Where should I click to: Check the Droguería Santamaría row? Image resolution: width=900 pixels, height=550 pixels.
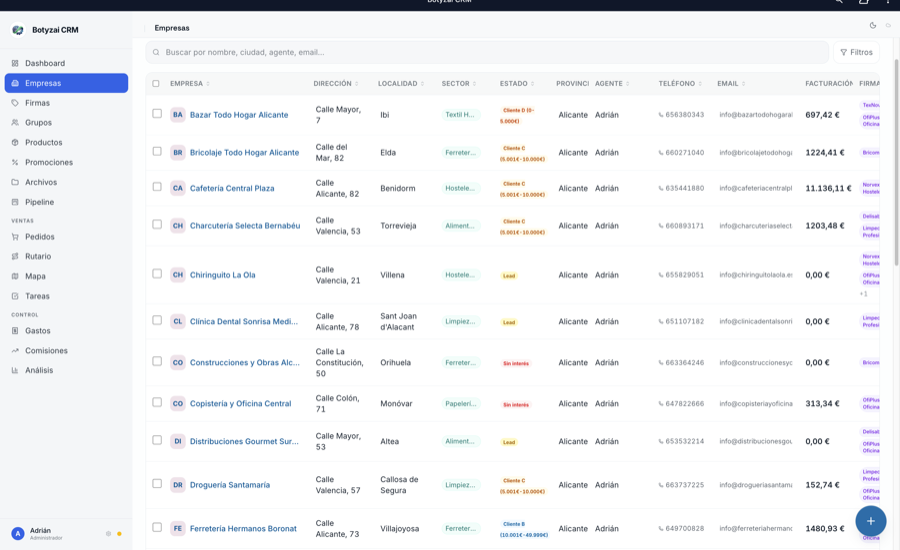tap(157, 484)
